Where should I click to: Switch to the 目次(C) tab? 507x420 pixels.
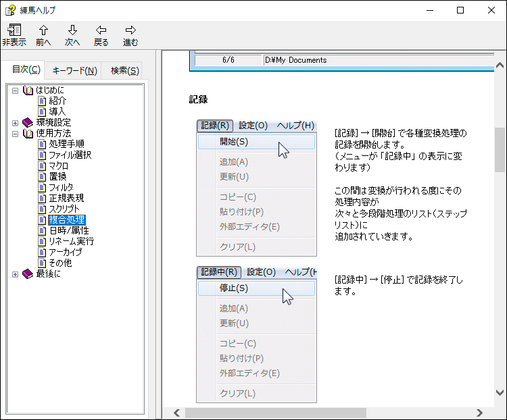(x=26, y=70)
